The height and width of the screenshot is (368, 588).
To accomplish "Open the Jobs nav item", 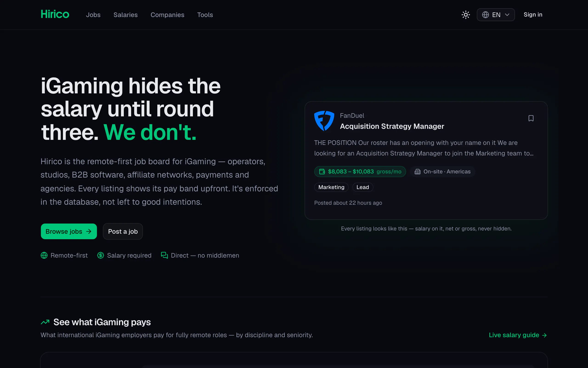I will [x=93, y=15].
